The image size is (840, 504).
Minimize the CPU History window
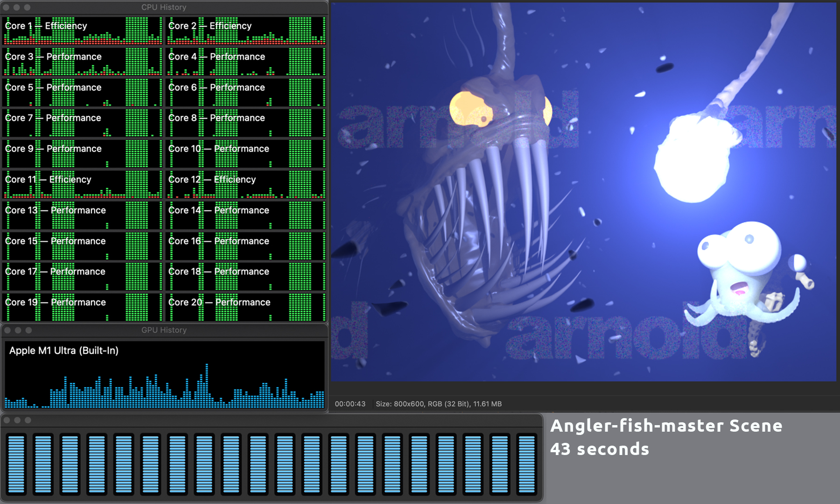pyautogui.click(x=16, y=7)
